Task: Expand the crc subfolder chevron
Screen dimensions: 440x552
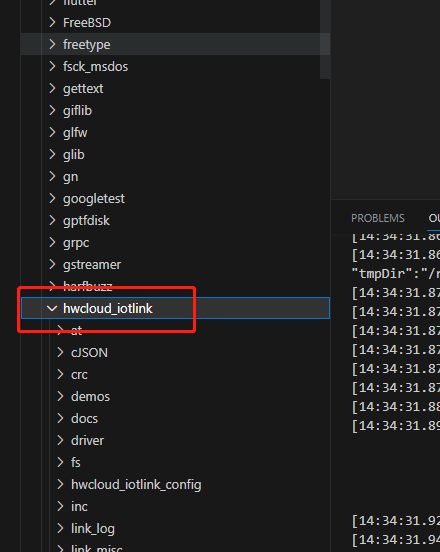Action: 61,374
